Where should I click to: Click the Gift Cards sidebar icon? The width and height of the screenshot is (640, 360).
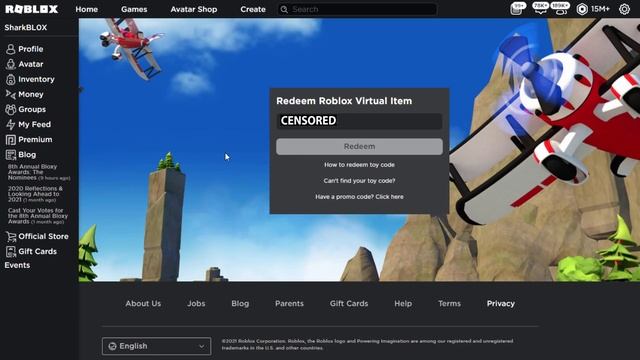point(11,251)
